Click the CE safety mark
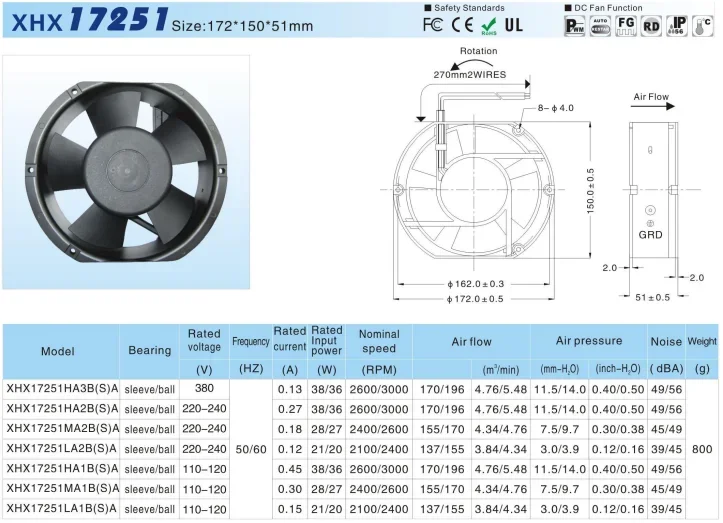Viewport: 723px width, 523px height. click(x=461, y=24)
